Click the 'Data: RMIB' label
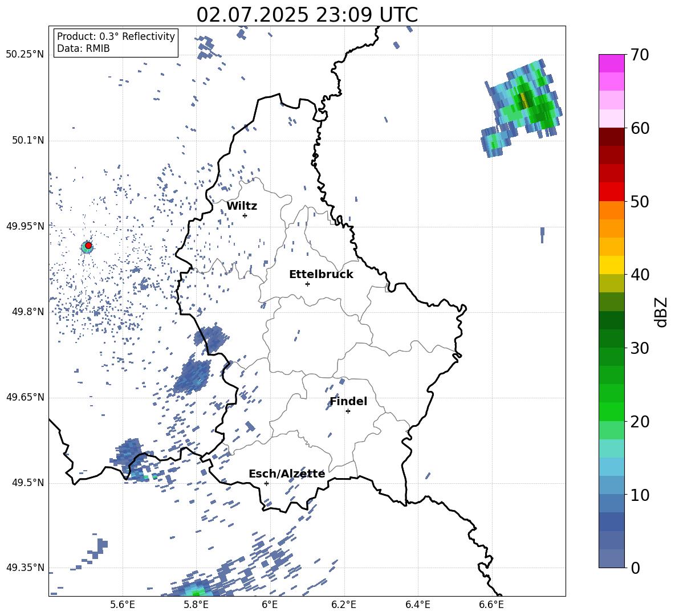Image resolution: width=675 pixels, height=616 pixels. click(83, 48)
